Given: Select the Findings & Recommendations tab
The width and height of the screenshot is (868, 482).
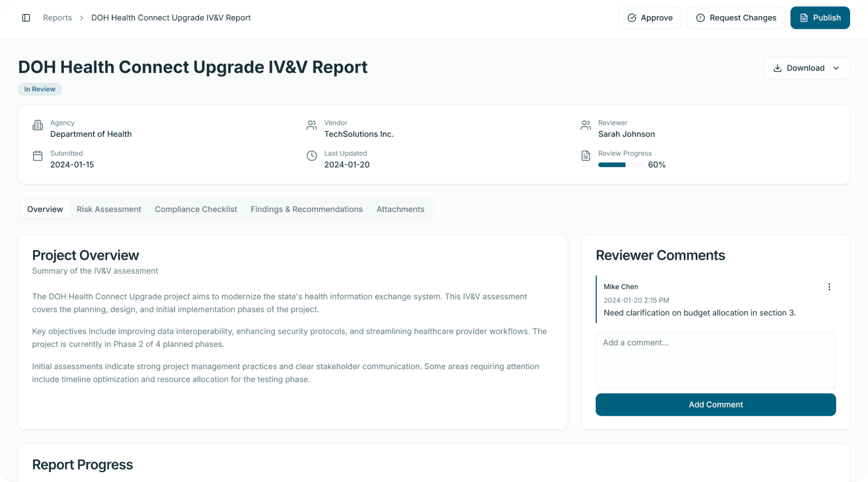Looking at the screenshot, I should pyautogui.click(x=306, y=209).
